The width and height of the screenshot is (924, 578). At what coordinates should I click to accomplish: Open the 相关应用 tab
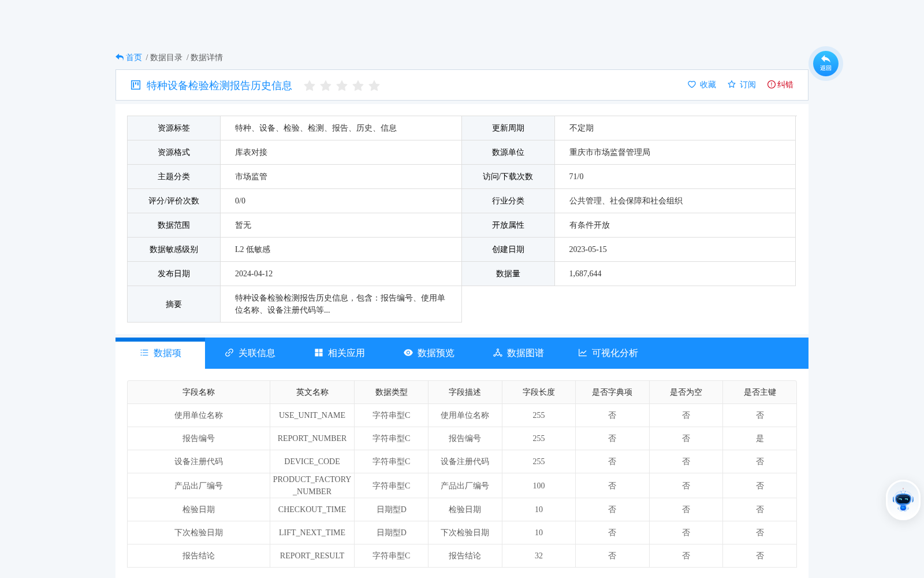click(340, 353)
